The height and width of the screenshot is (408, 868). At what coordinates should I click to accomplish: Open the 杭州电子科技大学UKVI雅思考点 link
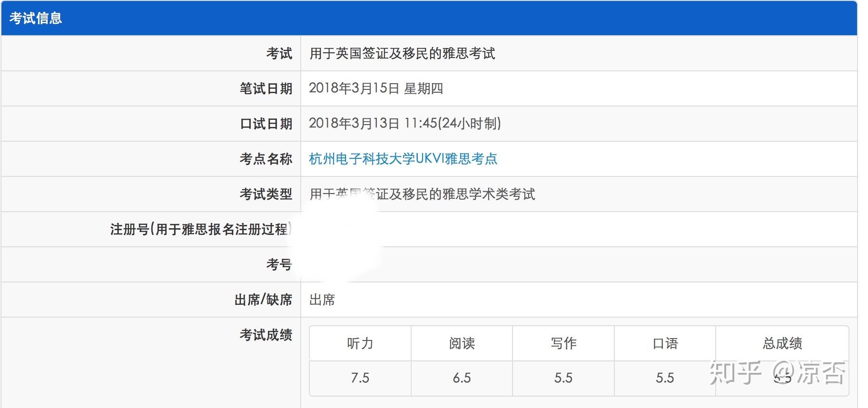pos(403,159)
